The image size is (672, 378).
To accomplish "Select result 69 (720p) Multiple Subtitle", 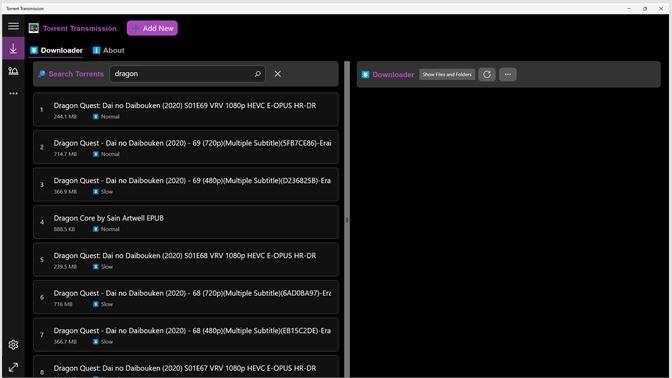I will click(x=186, y=147).
